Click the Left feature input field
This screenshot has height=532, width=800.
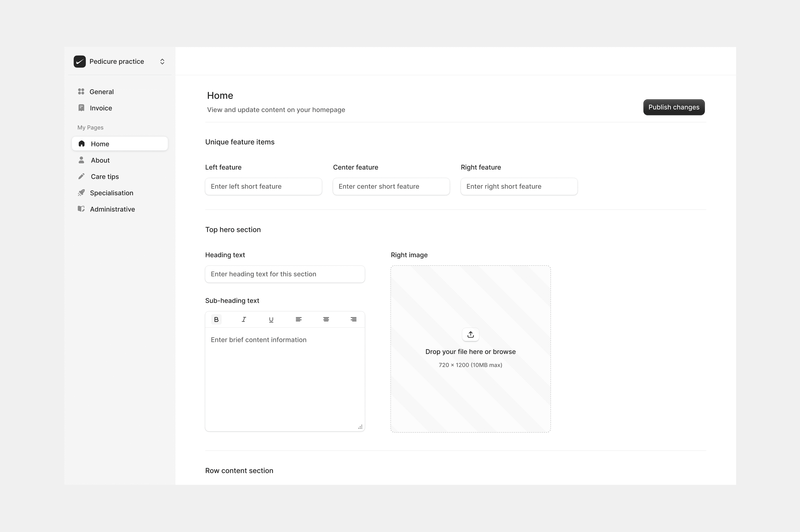pyautogui.click(x=263, y=186)
